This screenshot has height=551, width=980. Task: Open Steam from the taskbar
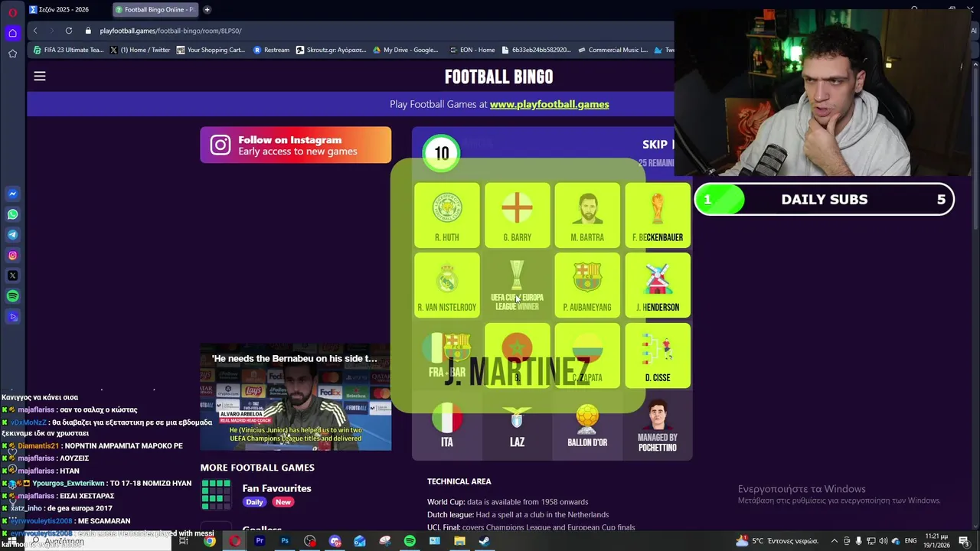tap(485, 541)
